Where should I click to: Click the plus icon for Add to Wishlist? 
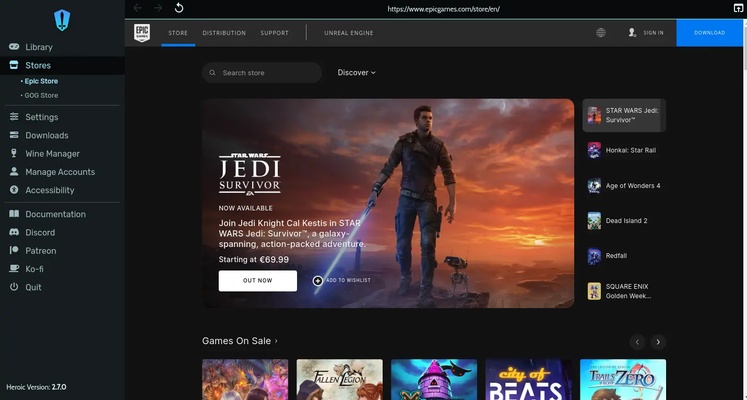click(x=318, y=280)
